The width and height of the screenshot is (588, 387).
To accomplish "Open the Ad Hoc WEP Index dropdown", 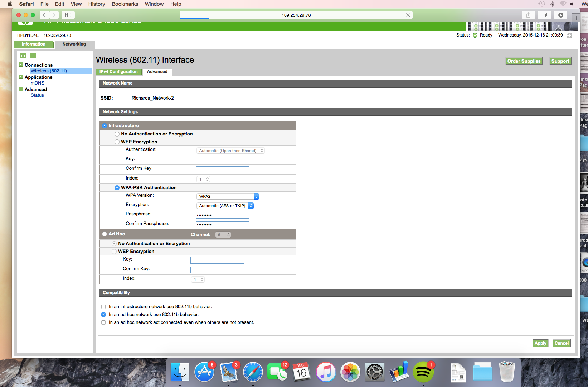I will (x=198, y=279).
